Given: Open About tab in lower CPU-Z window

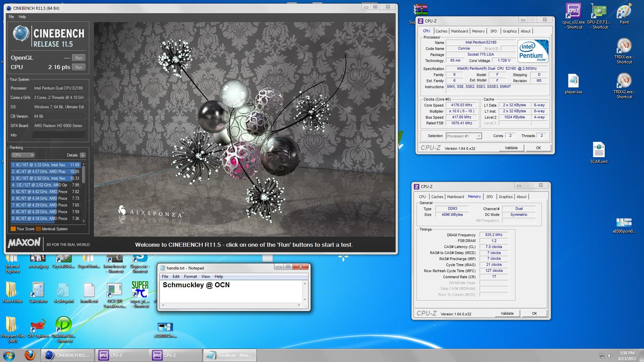Looking at the screenshot, I should coord(521,197).
